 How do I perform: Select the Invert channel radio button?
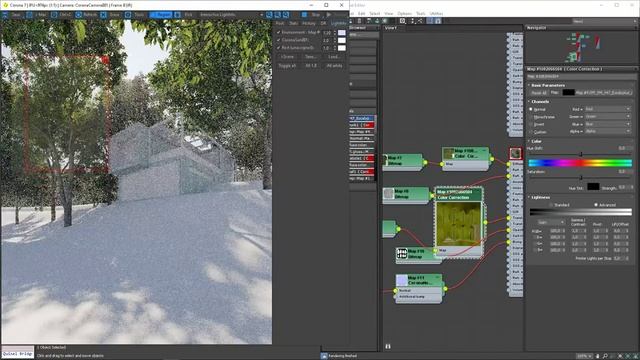531,124
